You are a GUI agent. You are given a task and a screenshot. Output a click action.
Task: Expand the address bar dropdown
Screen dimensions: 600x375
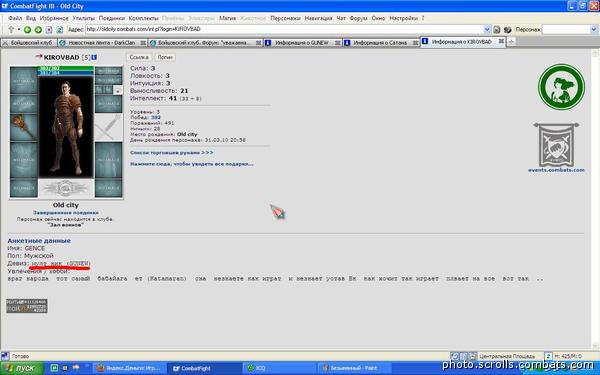click(487, 29)
